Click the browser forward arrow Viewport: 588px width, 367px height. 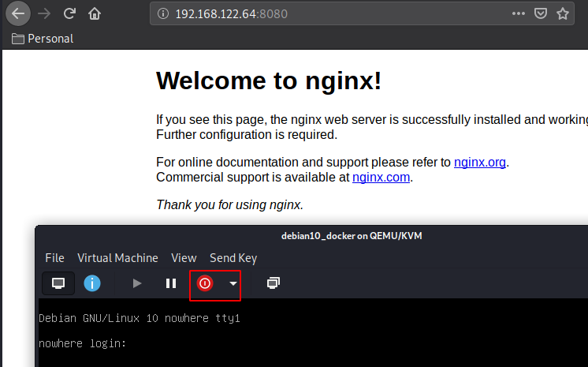[44, 14]
